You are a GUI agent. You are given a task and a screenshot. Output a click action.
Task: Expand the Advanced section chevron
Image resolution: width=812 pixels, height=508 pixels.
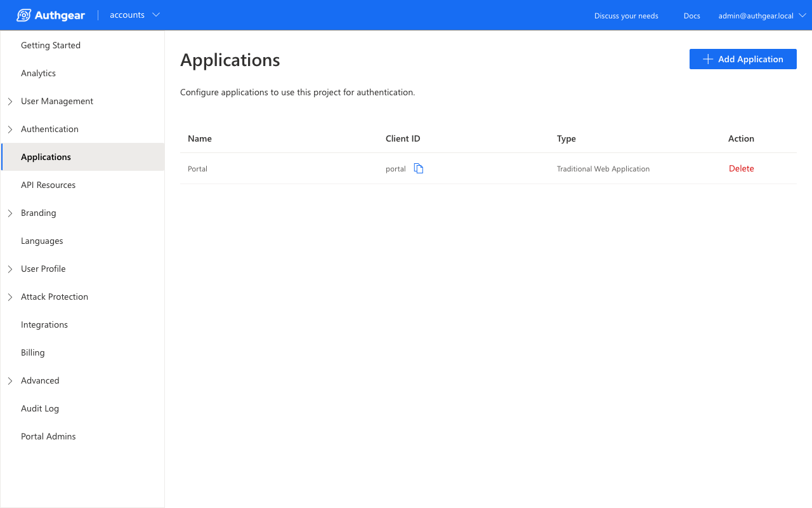point(10,381)
